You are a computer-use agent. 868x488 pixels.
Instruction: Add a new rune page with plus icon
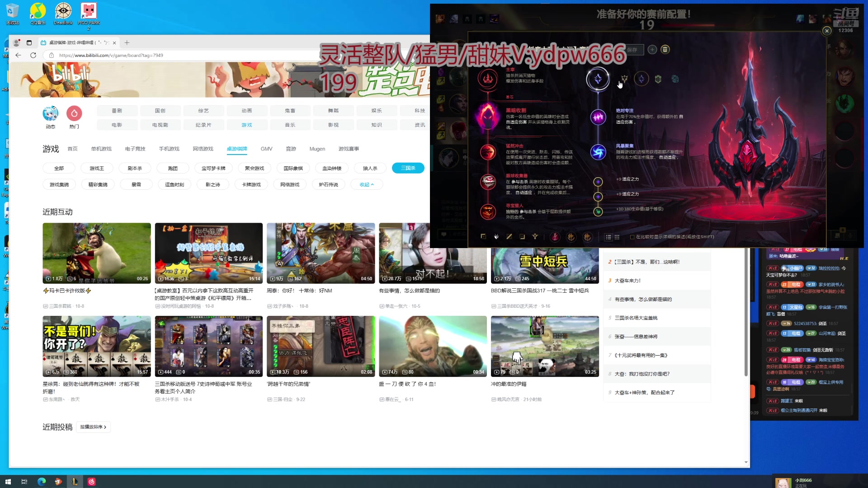pyautogui.click(x=652, y=50)
